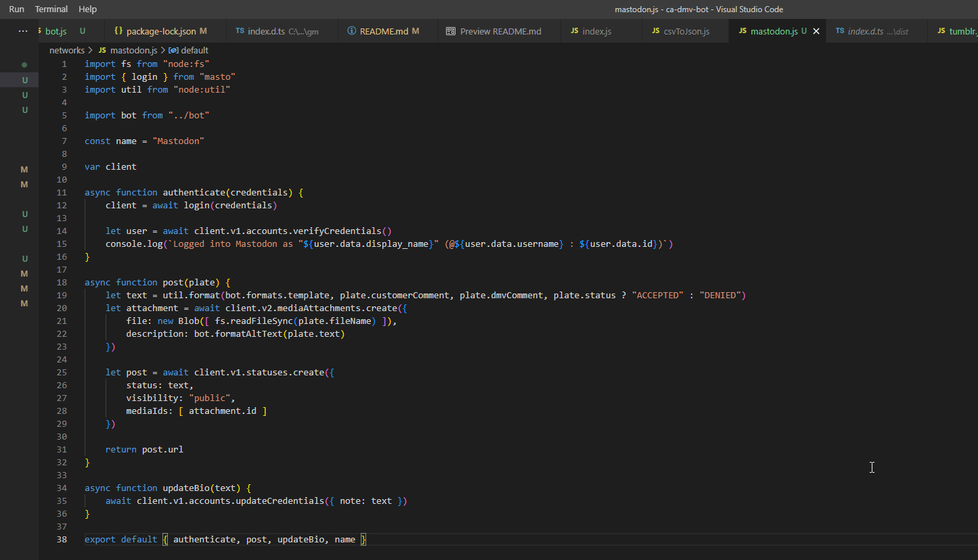Switch to the Preview README.md tab
This screenshot has width=978, height=560.
tap(500, 31)
